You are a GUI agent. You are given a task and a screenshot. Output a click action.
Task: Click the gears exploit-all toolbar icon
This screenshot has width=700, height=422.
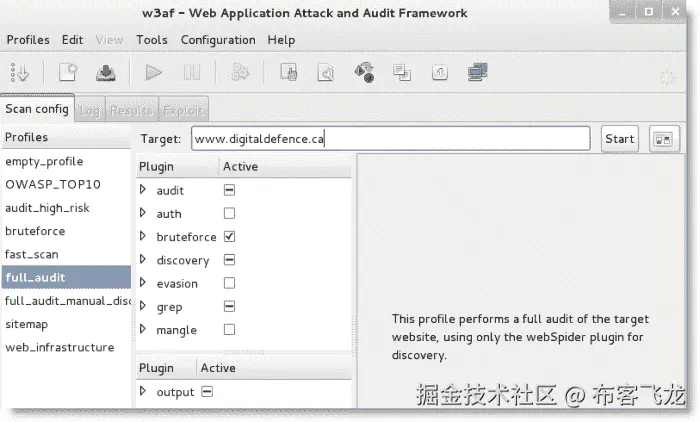(240, 72)
